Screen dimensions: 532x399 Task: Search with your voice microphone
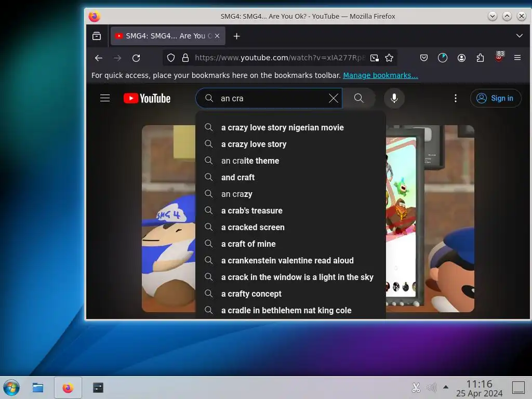point(394,98)
